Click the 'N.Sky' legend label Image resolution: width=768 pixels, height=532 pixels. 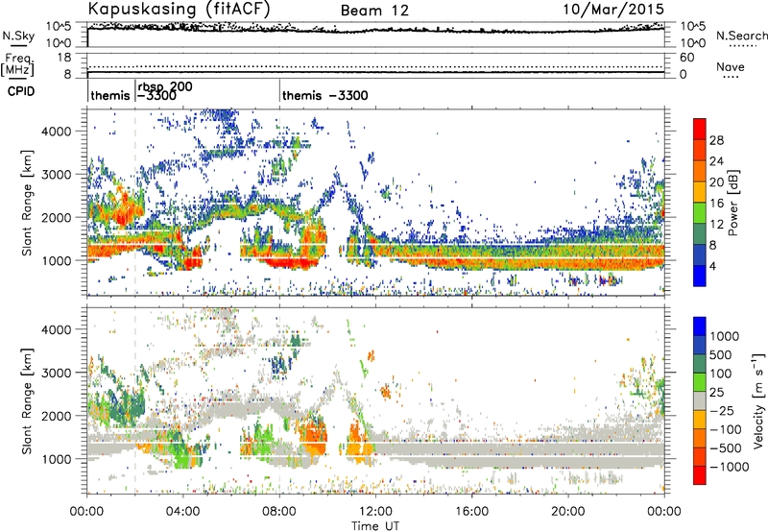click(18, 36)
